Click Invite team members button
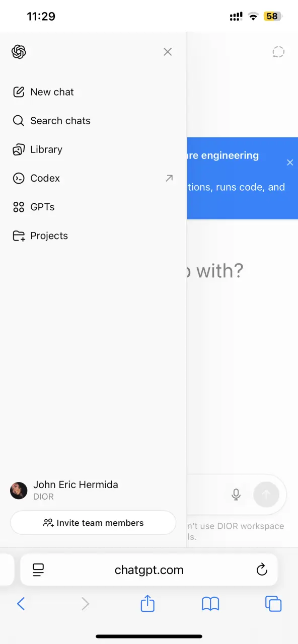 [93, 523]
